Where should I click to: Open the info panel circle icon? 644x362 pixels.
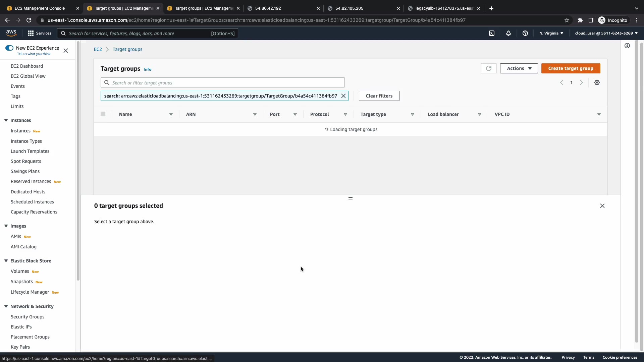tap(627, 46)
